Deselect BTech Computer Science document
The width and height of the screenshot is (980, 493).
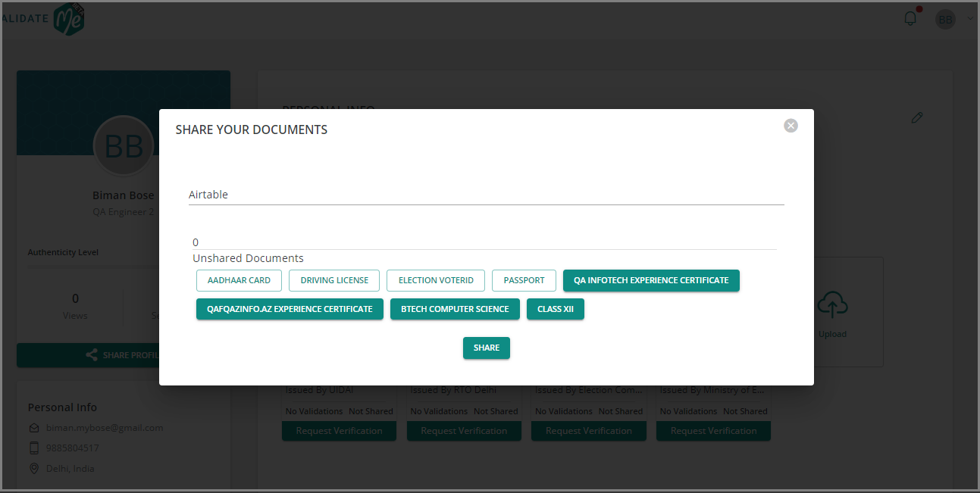[x=455, y=309]
